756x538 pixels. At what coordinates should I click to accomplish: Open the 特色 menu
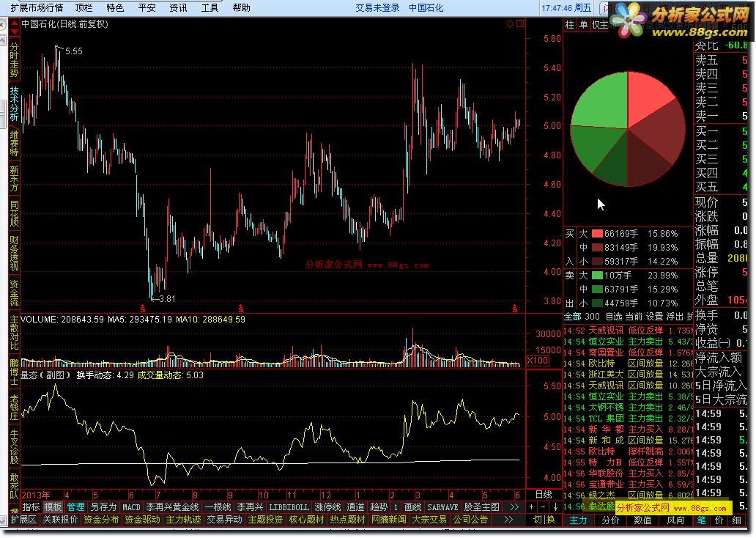(115, 8)
